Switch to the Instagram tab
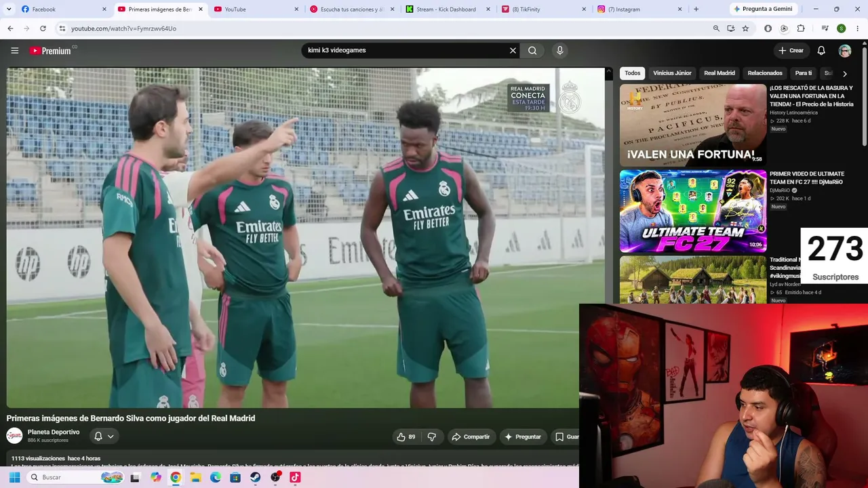This screenshot has width=868, height=488. click(x=640, y=9)
